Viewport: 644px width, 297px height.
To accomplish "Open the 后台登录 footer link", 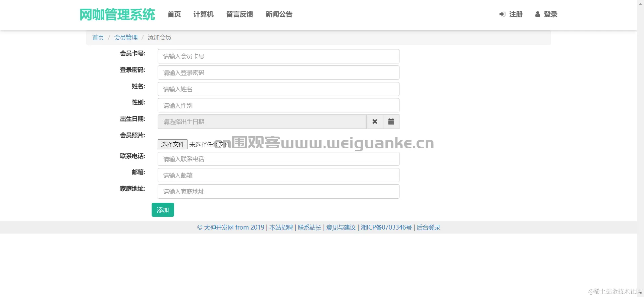I will [x=428, y=228].
